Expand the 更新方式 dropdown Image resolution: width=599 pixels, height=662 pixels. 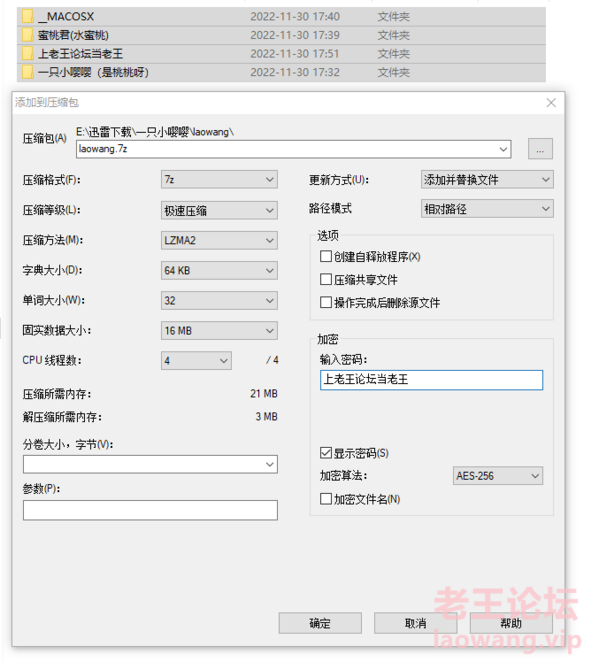487,179
